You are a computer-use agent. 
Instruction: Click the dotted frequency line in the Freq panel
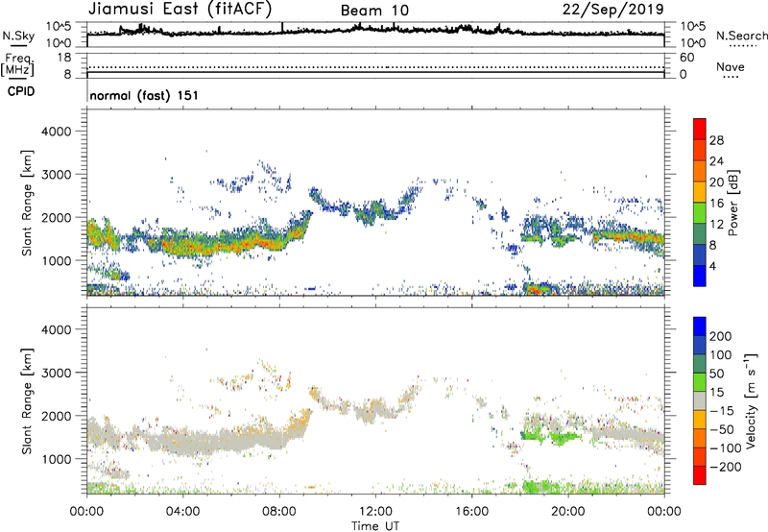click(x=375, y=67)
